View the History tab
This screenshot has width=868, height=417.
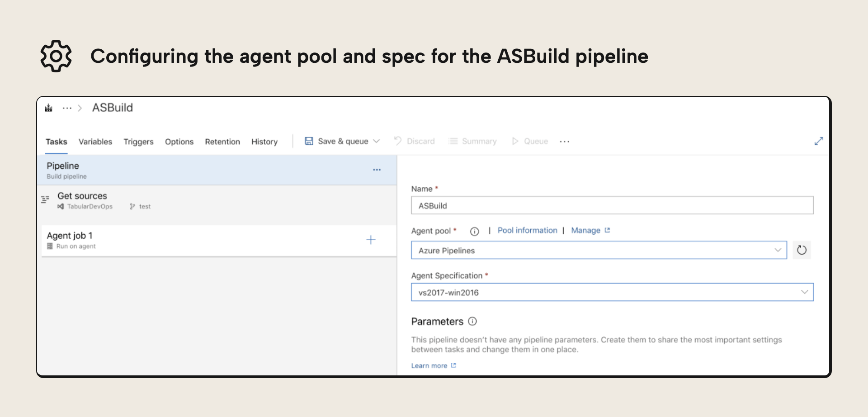264,142
